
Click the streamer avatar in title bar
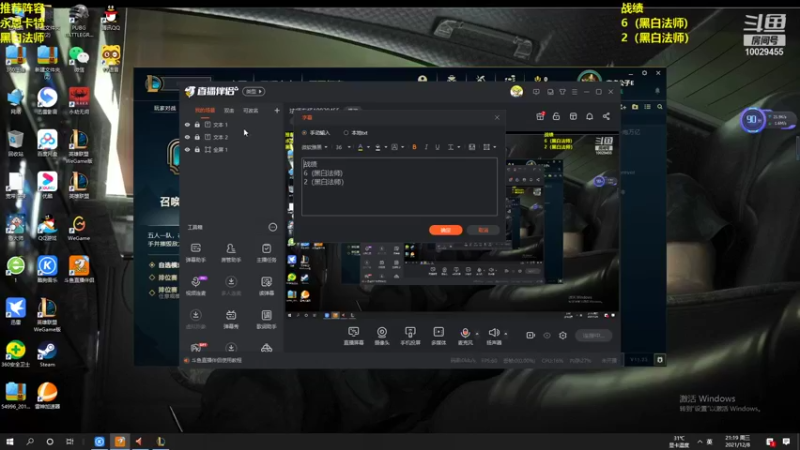516,91
